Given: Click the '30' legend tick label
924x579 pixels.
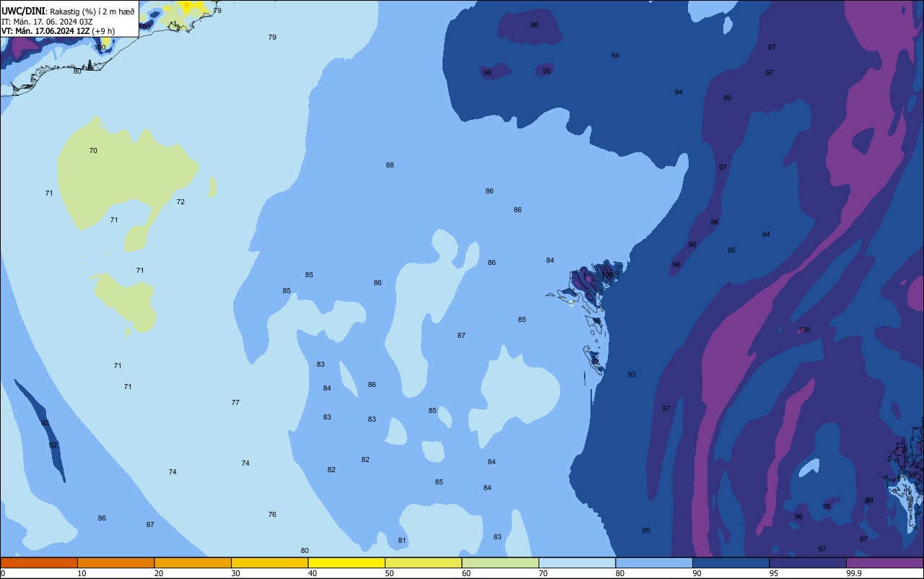Looking at the screenshot, I should coord(236,573).
